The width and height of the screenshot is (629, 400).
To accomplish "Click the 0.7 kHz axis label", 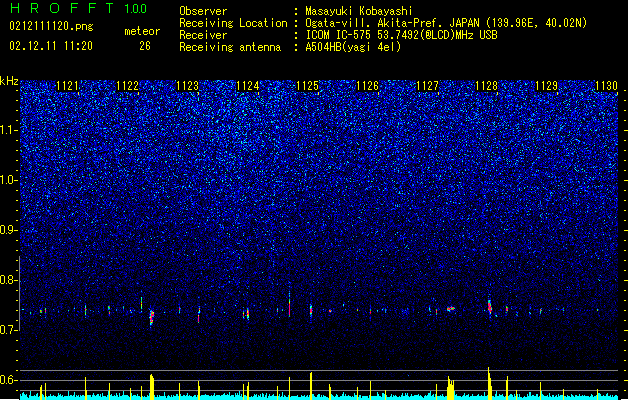I will click(x=9, y=330).
